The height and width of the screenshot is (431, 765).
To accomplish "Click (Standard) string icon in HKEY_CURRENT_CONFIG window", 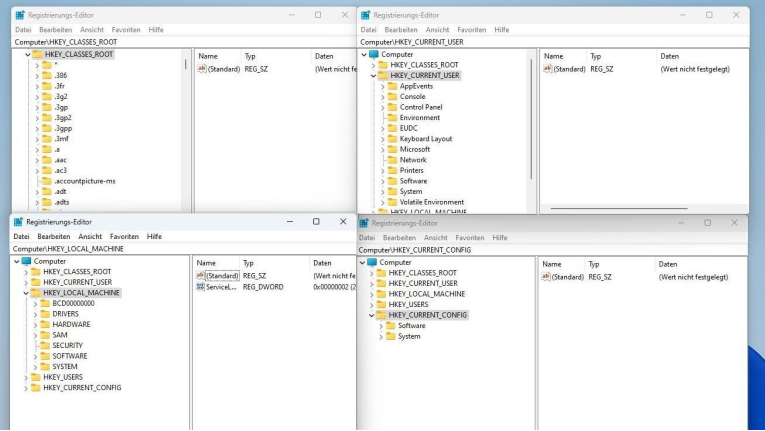I will (x=545, y=277).
